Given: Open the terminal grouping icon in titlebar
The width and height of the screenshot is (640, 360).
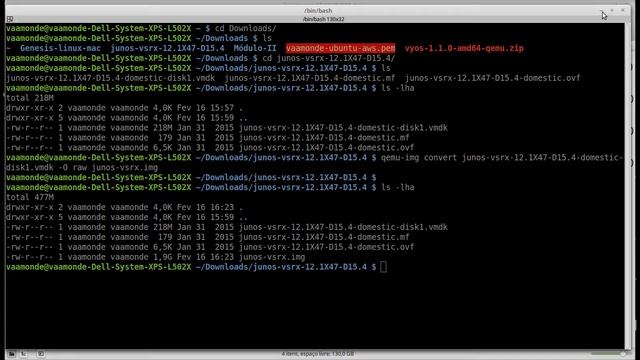Looking at the screenshot, I should point(10,19).
